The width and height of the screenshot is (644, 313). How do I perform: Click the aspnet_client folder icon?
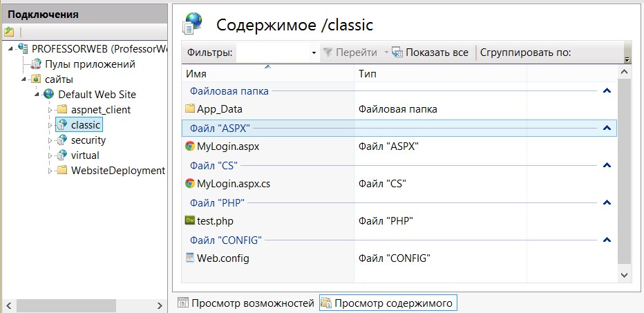[x=61, y=110]
